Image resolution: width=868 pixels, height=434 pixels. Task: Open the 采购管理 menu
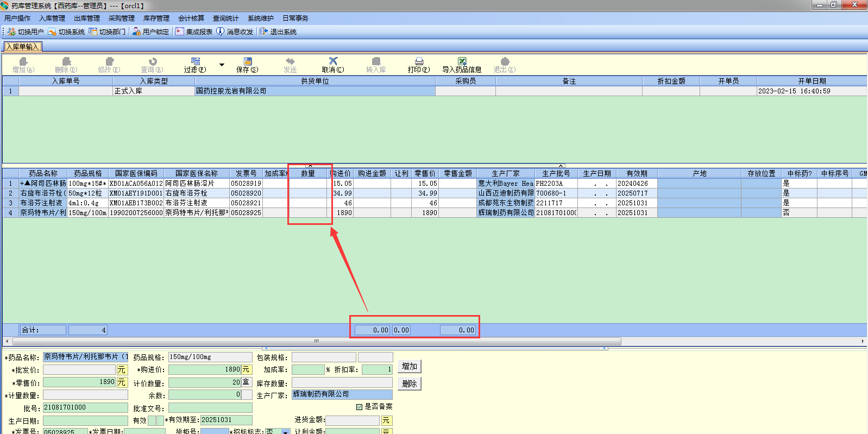click(x=122, y=18)
